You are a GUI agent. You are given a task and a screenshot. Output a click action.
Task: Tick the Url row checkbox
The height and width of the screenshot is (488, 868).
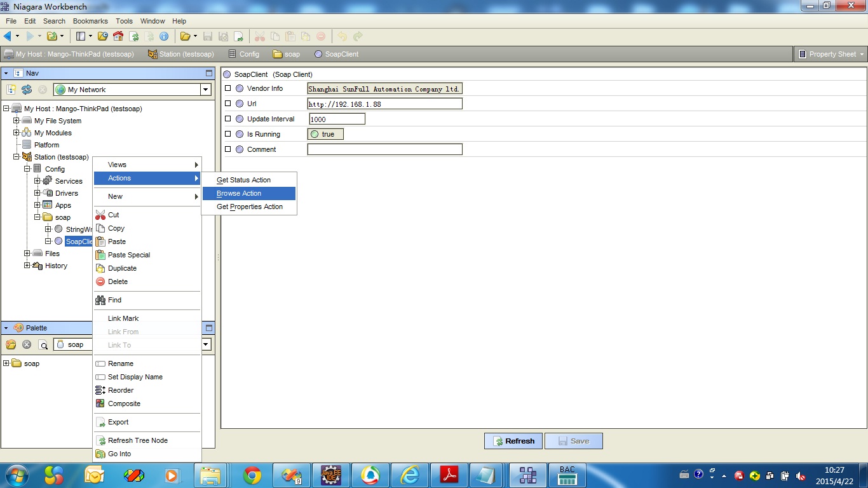click(x=228, y=104)
